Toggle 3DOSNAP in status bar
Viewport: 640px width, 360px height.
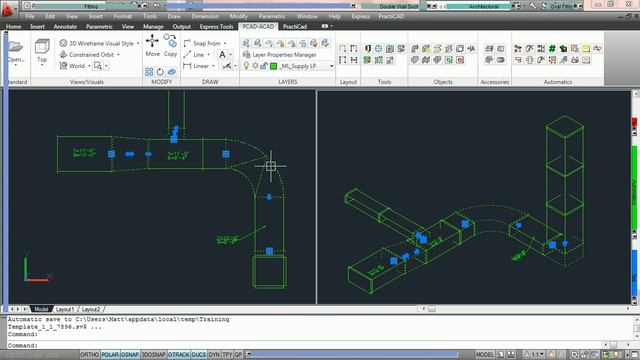[x=153, y=355]
